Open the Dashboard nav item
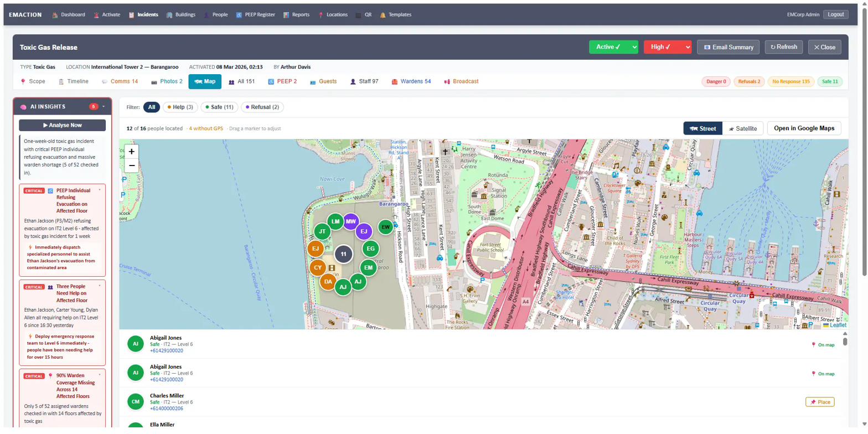Image resolution: width=868 pixels, height=434 pixels. point(69,15)
